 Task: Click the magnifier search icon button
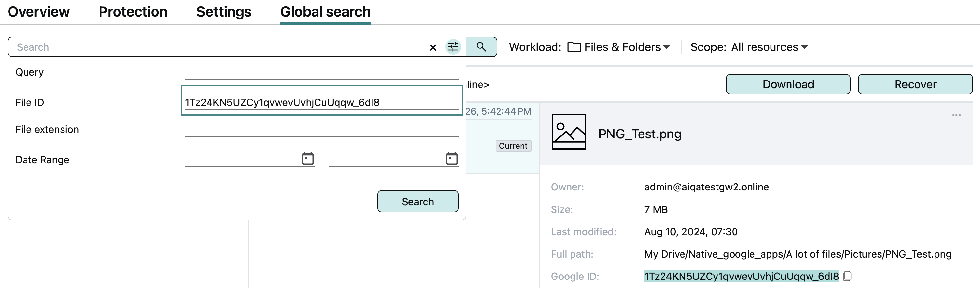481,47
